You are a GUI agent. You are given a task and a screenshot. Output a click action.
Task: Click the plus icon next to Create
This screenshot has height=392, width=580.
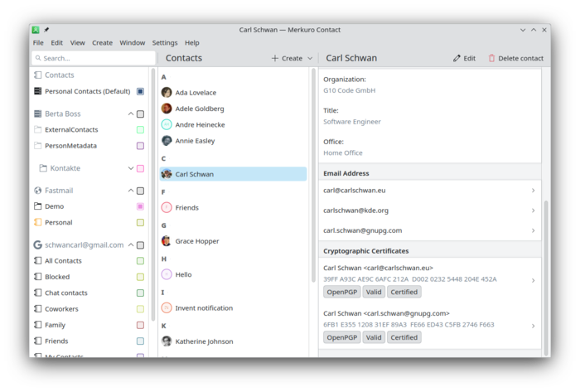coord(275,58)
